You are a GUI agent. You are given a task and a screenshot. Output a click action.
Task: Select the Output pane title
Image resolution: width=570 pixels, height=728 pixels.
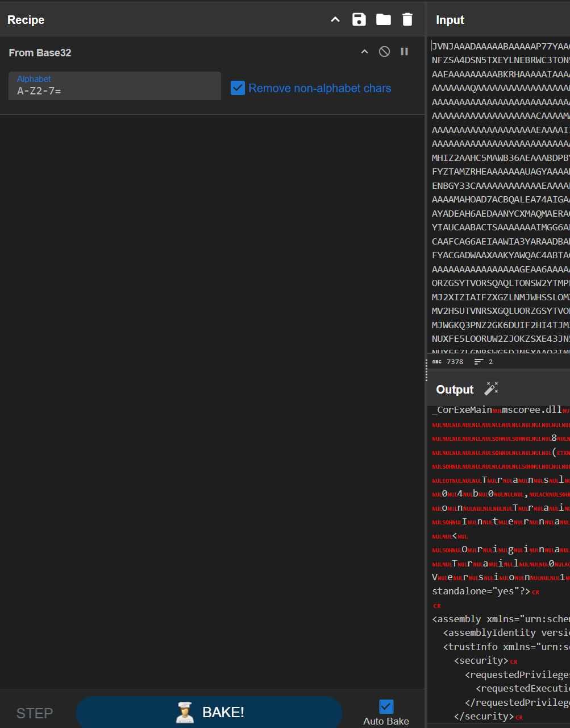coord(455,390)
